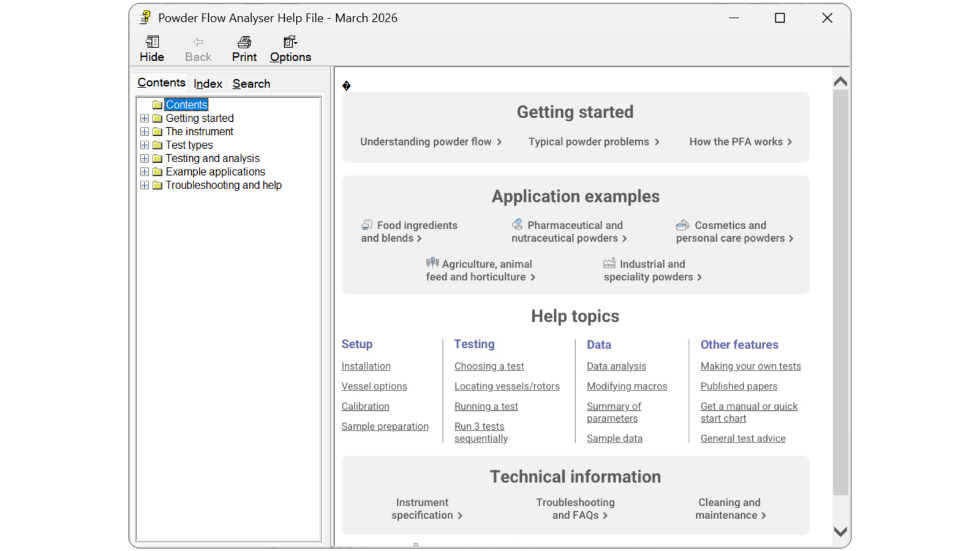Open Agriculture, animal feed and horticulture page
980x551 pixels.
coord(481,270)
